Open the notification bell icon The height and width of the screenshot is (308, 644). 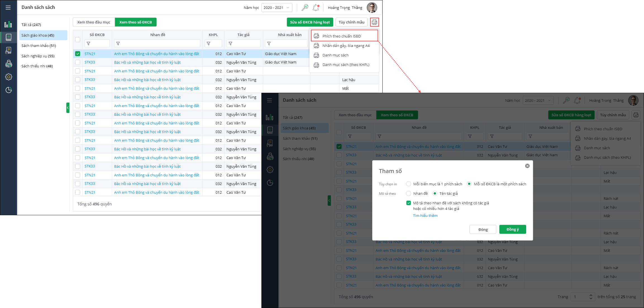pos(316,8)
